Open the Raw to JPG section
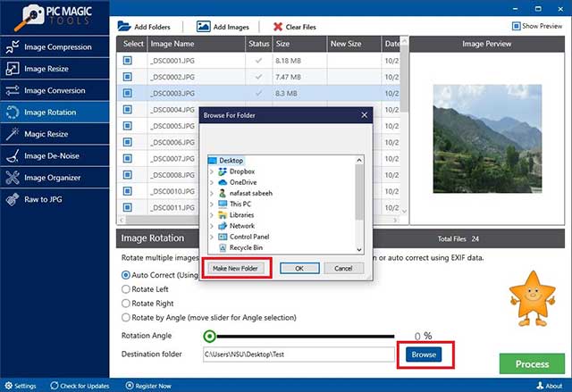 (x=55, y=199)
